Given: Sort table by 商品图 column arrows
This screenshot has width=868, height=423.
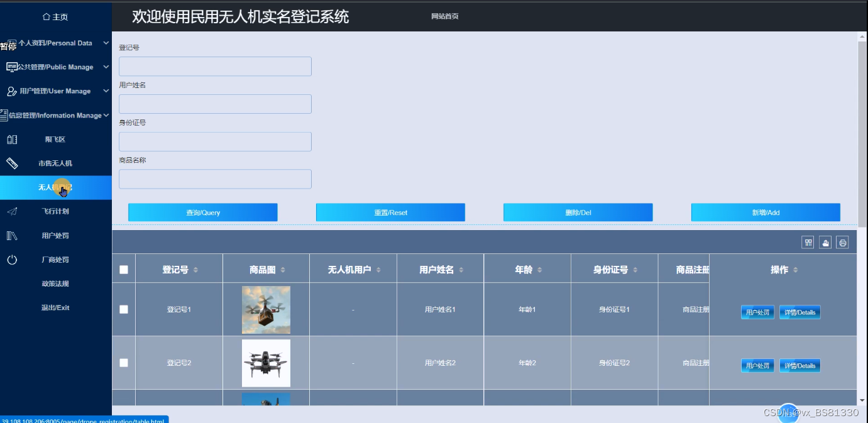Looking at the screenshot, I should pos(283,270).
